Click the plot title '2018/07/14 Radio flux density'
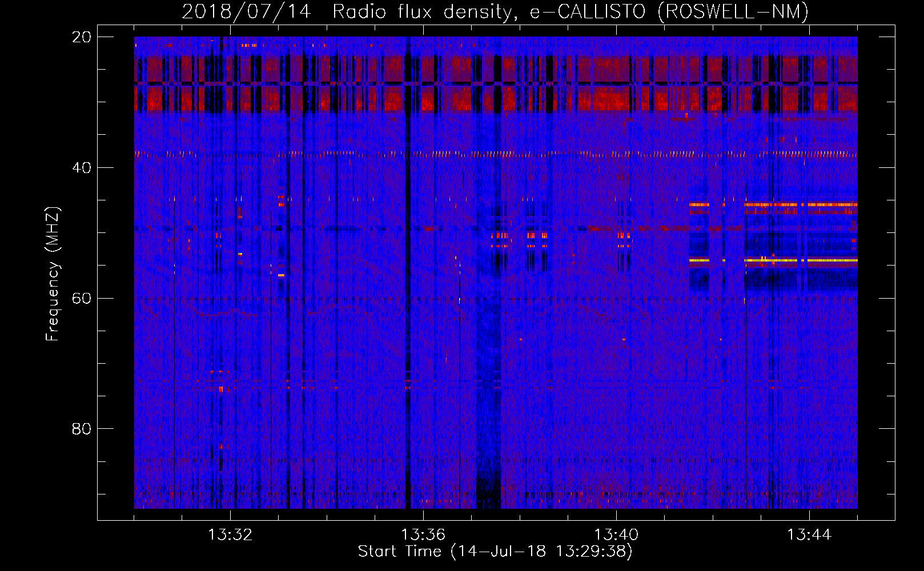This screenshot has width=924, height=571. tap(495, 11)
